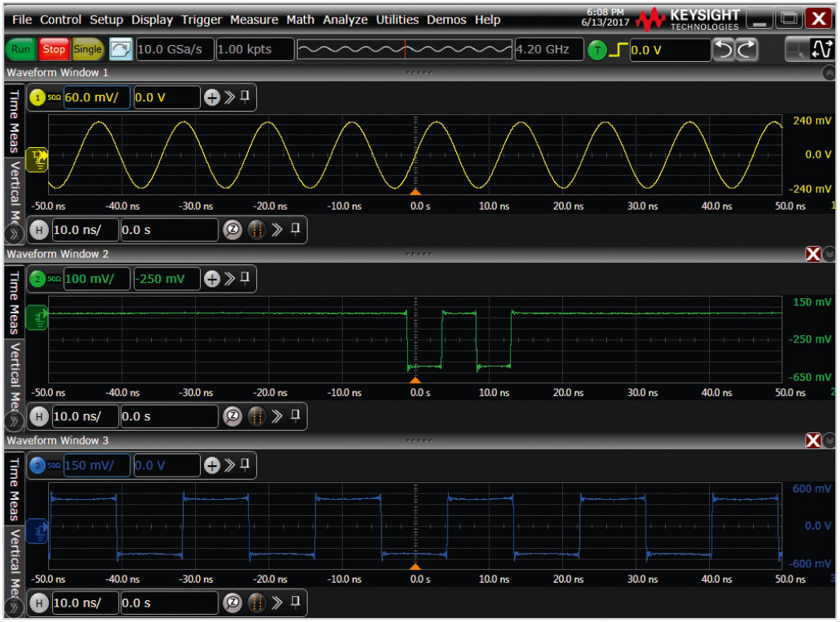
Task: Toggle channel 2 green button
Action: [38, 279]
